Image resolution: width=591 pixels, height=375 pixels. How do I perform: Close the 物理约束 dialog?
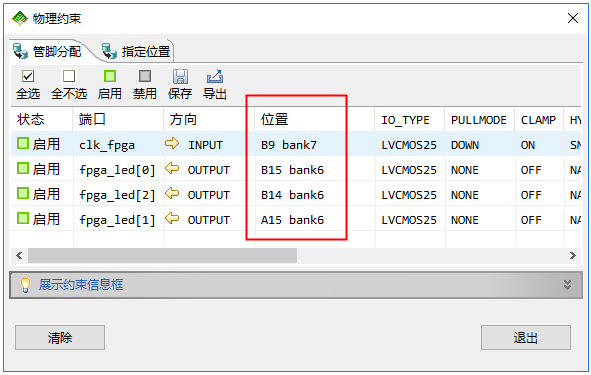[573, 18]
